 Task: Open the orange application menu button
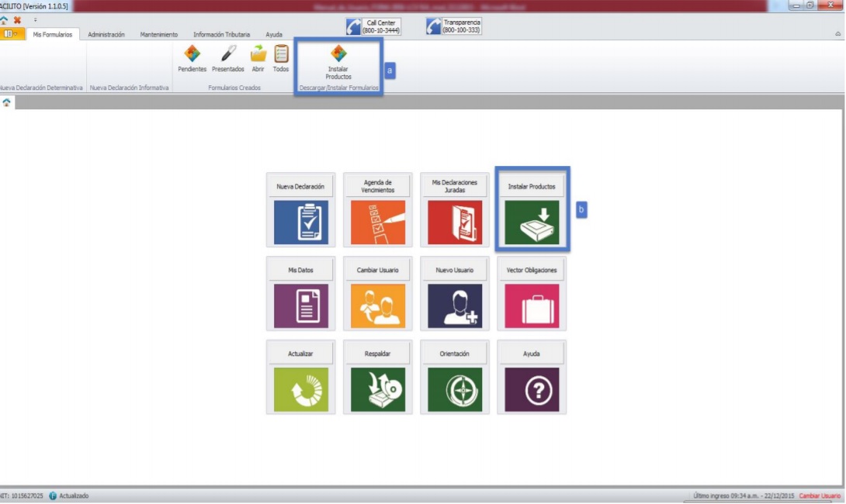pos(12,33)
